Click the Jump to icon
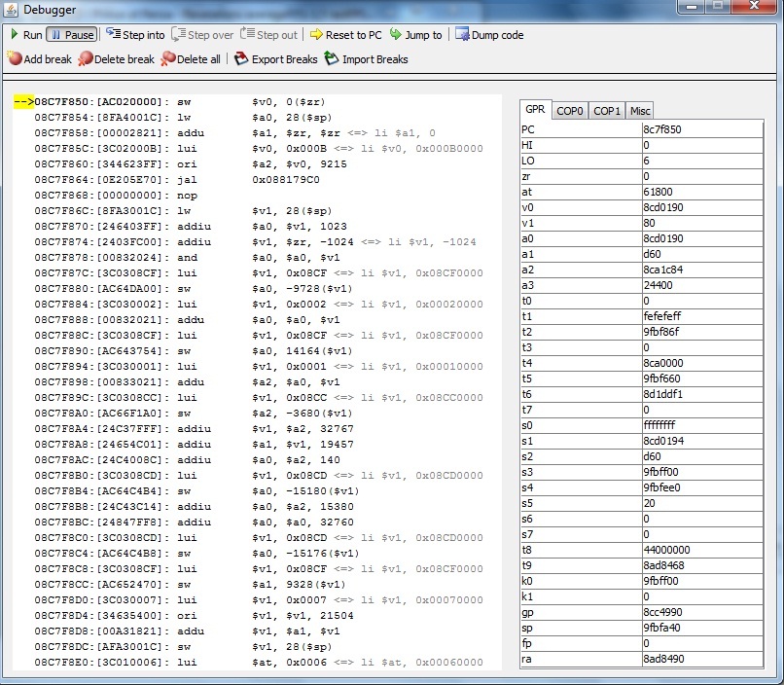784x685 pixels. click(x=396, y=35)
